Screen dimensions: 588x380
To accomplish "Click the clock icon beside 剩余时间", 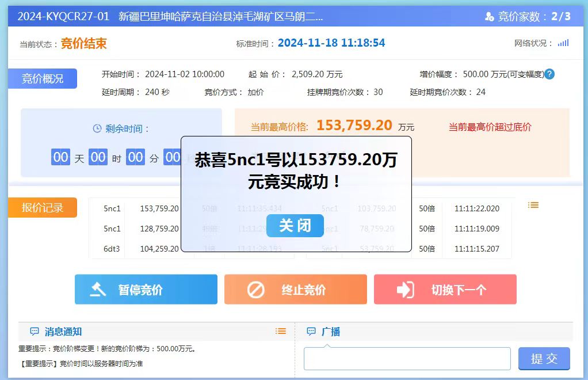I will 97,128.
